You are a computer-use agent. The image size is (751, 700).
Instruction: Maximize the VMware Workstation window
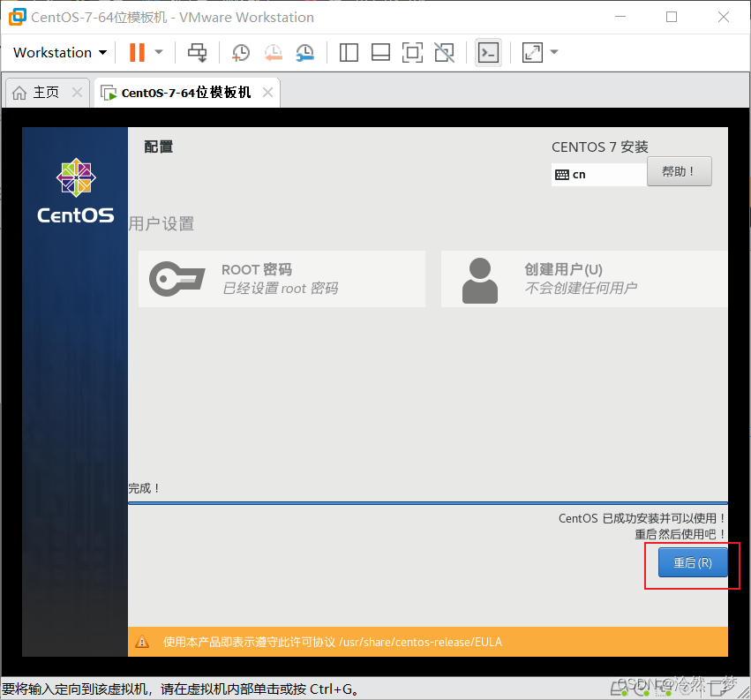coord(672,17)
